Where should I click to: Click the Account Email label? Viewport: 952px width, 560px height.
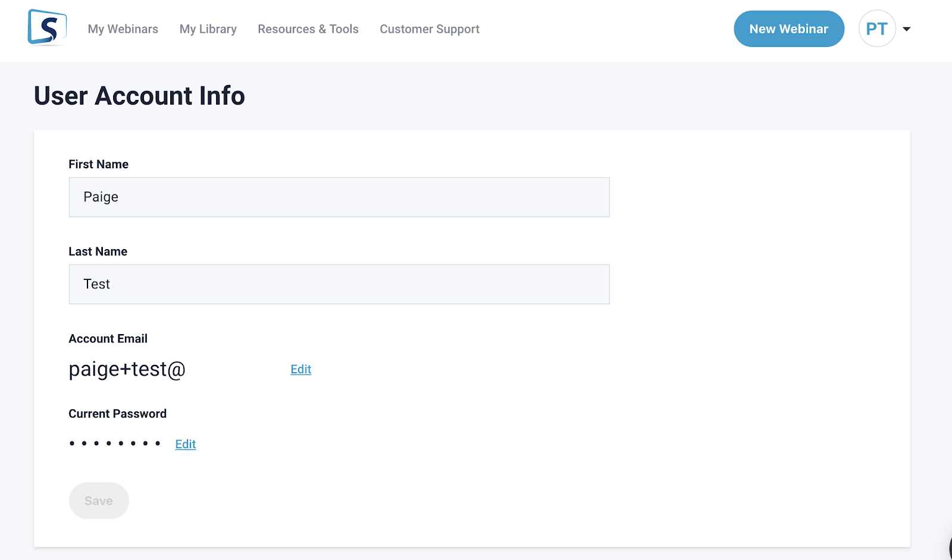108,339
